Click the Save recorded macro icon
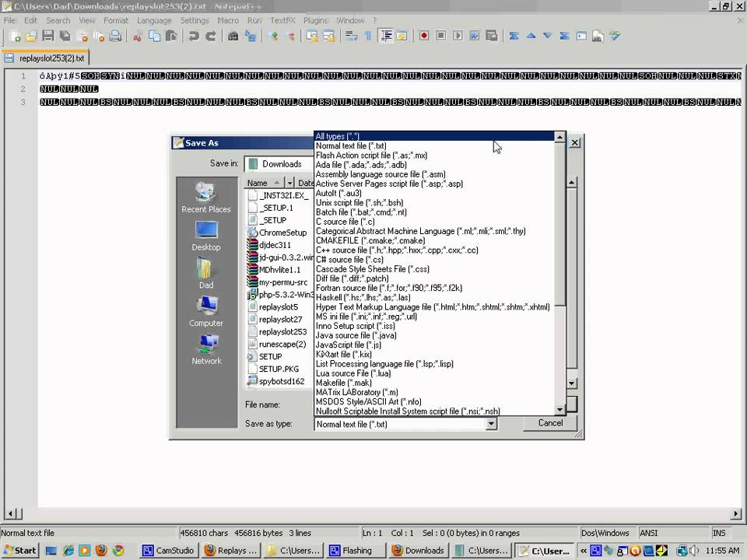747x560 pixels. click(x=492, y=37)
